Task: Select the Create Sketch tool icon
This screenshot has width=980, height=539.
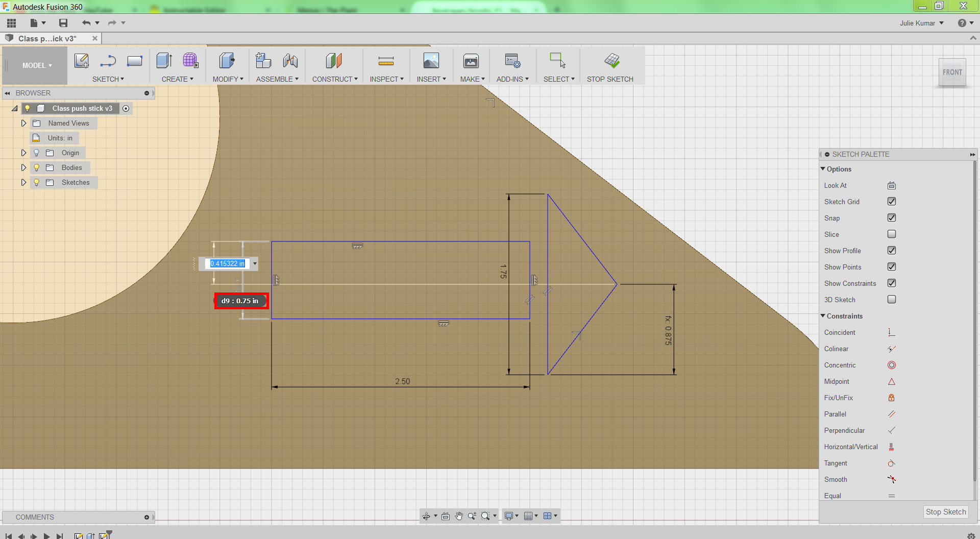Action: 82,61
